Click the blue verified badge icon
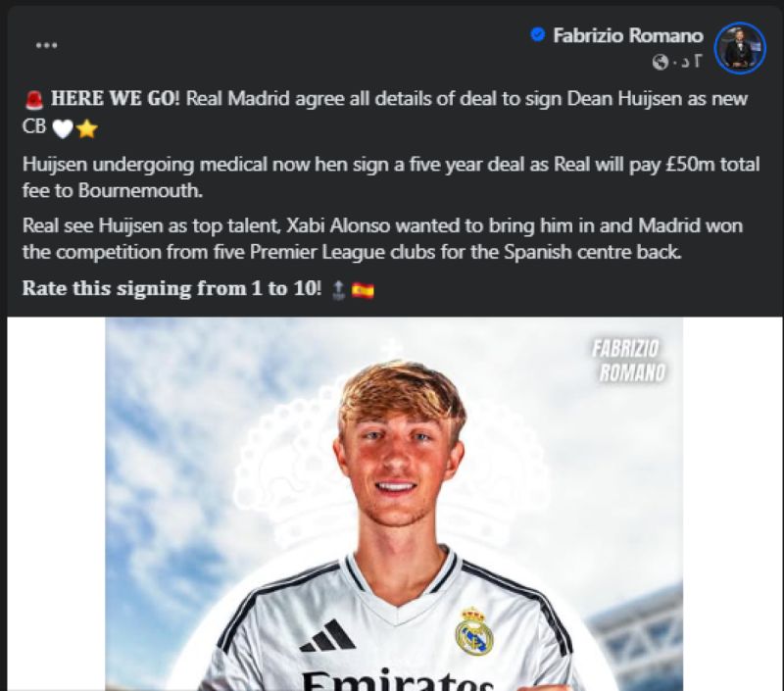The width and height of the screenshot is (784, 691). click(x=537, y=34)
